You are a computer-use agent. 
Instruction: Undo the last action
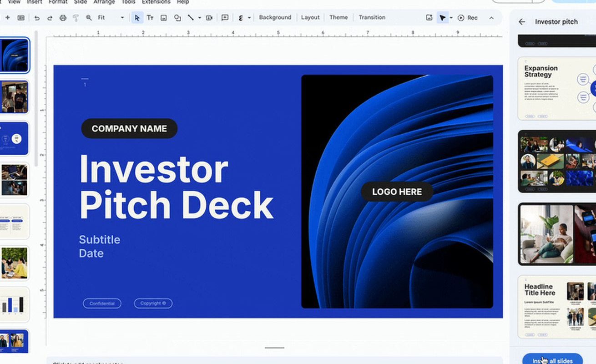coord(37,18)
